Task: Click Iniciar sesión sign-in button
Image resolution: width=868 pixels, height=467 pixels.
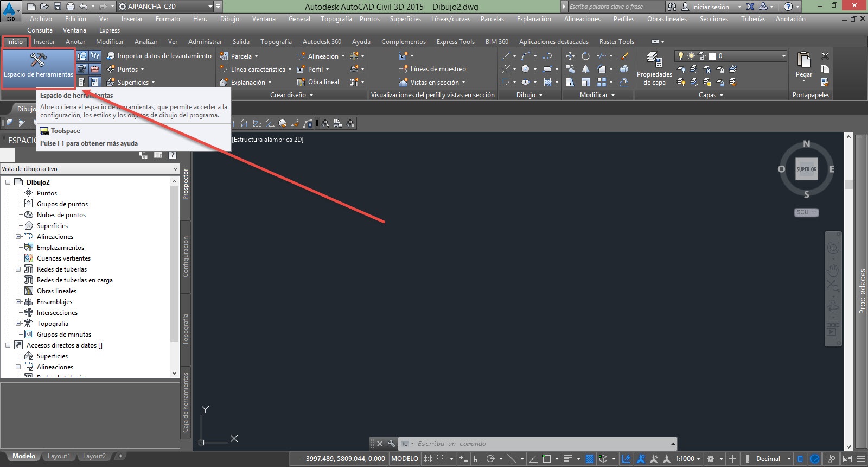Action: 710,7
